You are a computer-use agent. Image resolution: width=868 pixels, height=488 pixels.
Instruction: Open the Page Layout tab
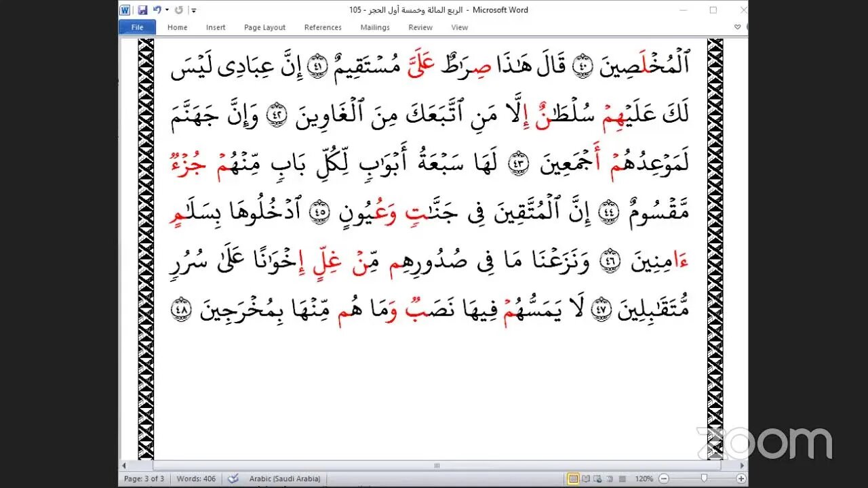click(x=264, y=27)
